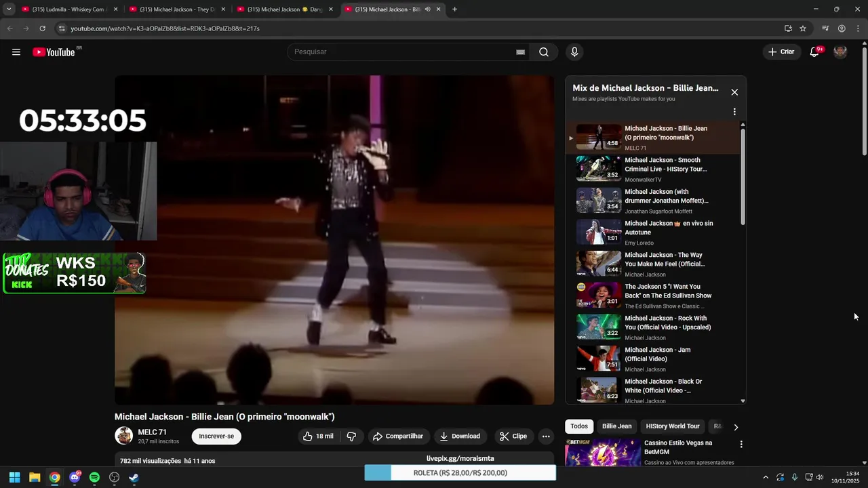Play Smooth Criminal Live from playlist

(x=652, y=169)
